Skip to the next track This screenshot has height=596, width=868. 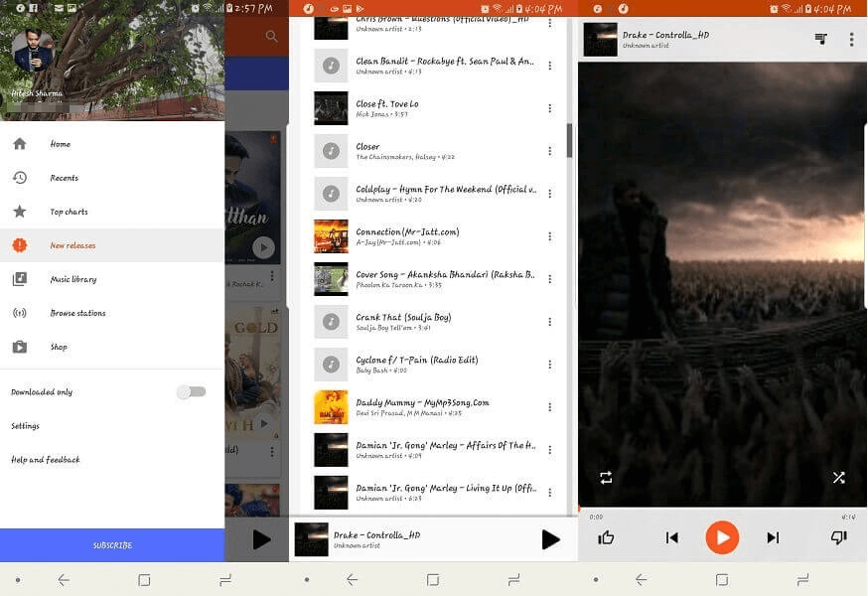(x=773, y=537)
